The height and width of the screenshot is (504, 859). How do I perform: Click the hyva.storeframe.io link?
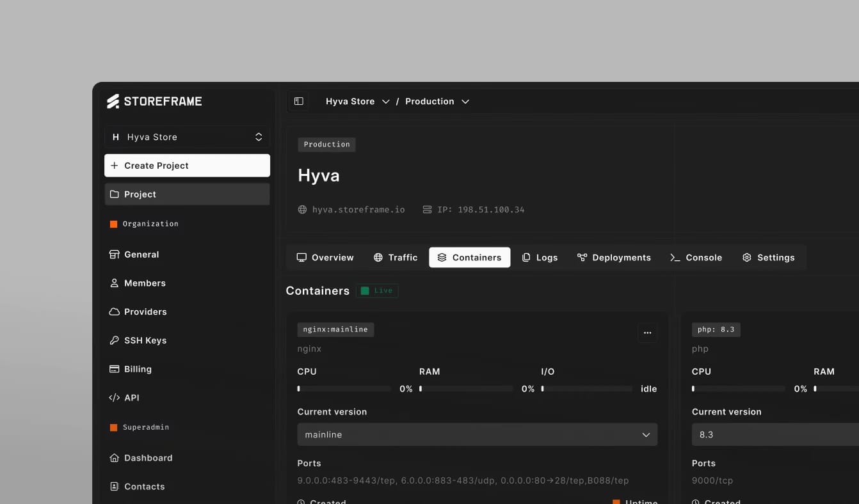(358, 209)
